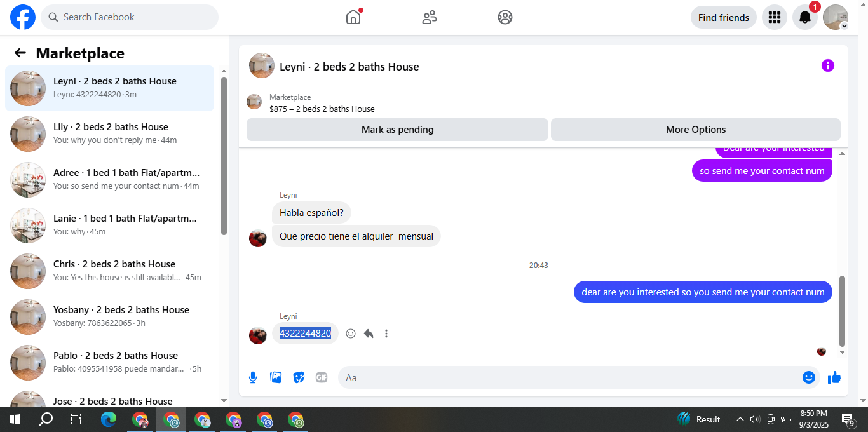Screen dimensions: 868x432
Task: Open Lanie 1 bed 1 bath conversation
Action: (109, 226)
